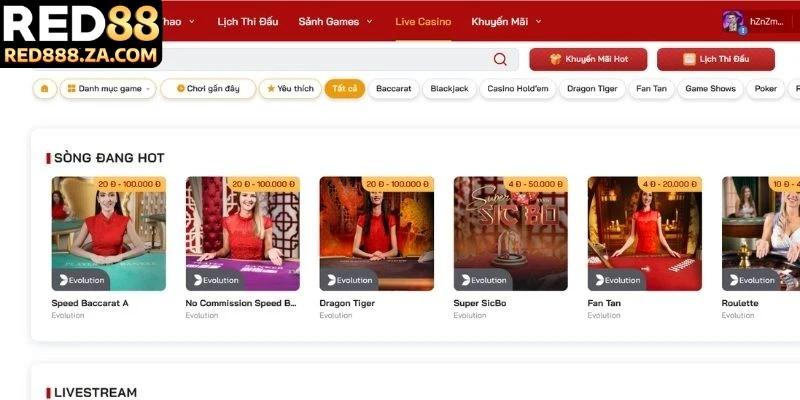Click the Speed Baccarat A title
The height and width of the screenshot is (400, 800).
[90, 303]
